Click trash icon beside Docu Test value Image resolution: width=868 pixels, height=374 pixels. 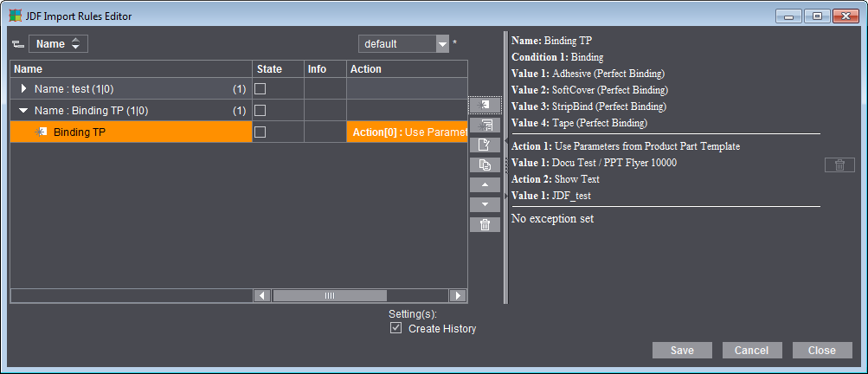[839, 165]
